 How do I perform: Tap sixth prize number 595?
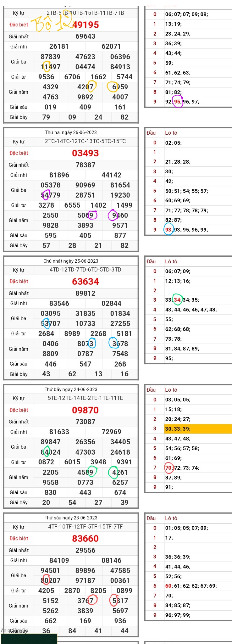[x=51, y=235]
